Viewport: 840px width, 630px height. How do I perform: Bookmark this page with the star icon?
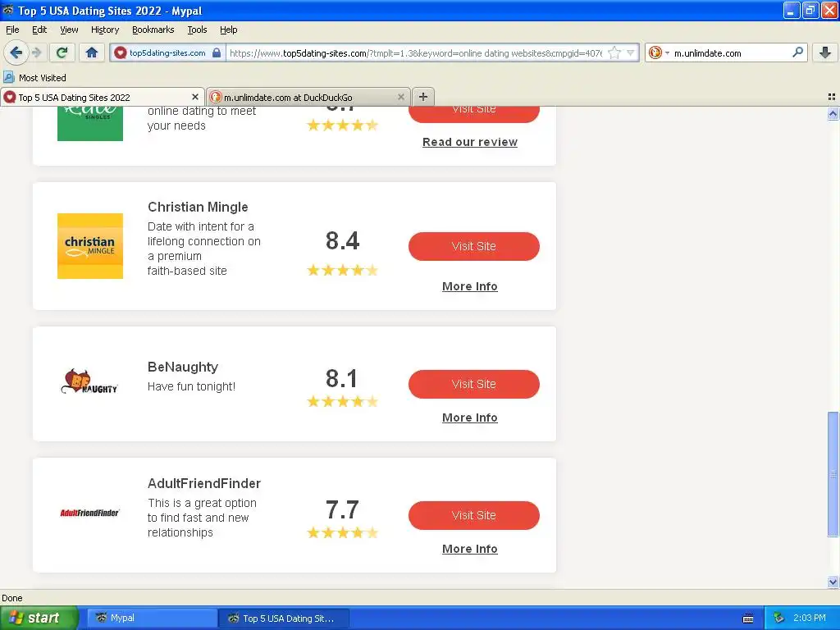tap(614, 52)
